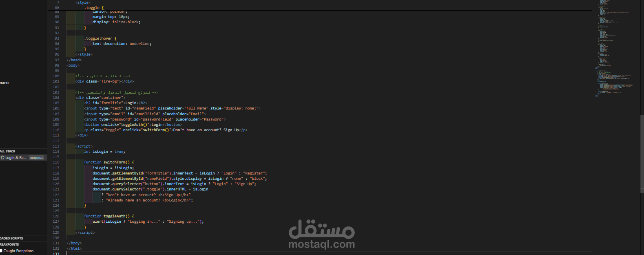Viewport: 644px width, 255px height.
Task: Click the closing </style> tag
Action: click(84, 54)
